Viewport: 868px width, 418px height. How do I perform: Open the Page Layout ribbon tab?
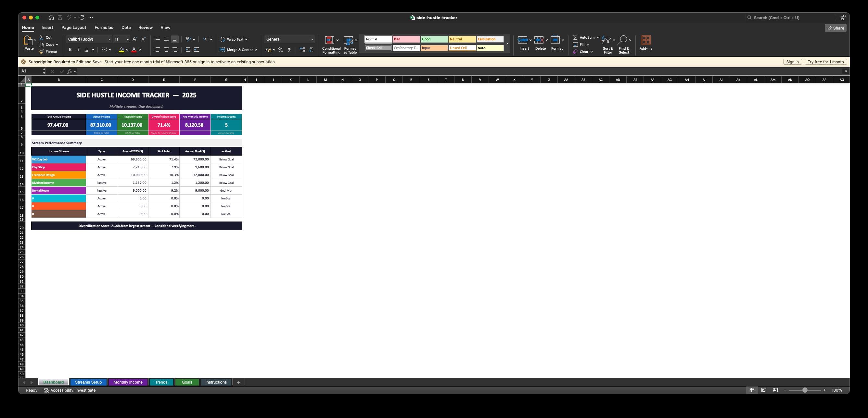pyautogui.click(x=74, y=27)
